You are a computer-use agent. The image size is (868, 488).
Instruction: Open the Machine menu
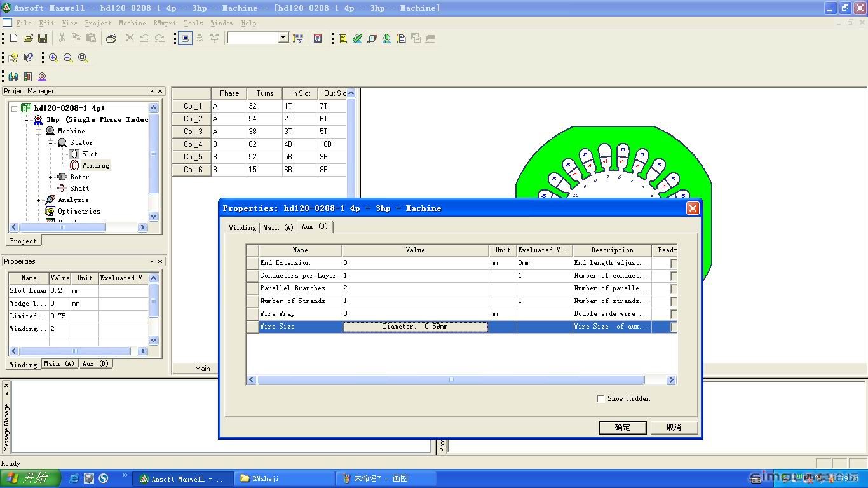tap(132, 23)
